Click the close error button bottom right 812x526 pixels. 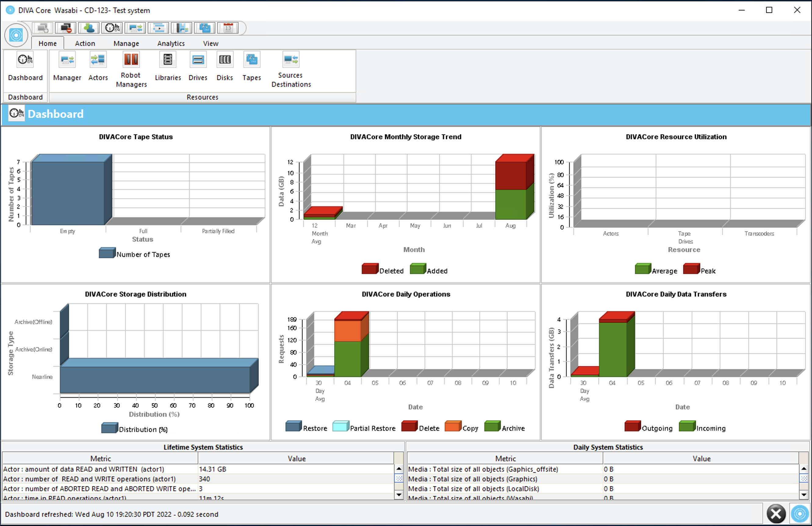tap(776, 512)
